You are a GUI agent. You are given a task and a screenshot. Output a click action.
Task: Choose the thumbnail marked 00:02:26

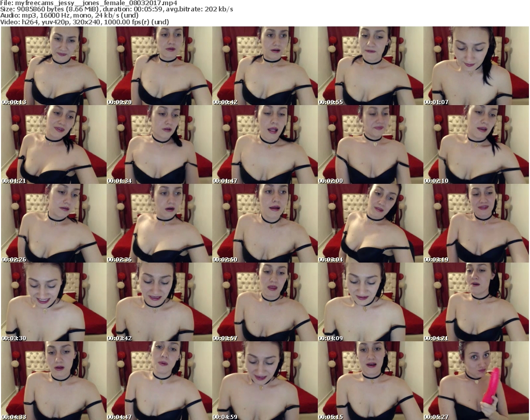coord(54,224)
